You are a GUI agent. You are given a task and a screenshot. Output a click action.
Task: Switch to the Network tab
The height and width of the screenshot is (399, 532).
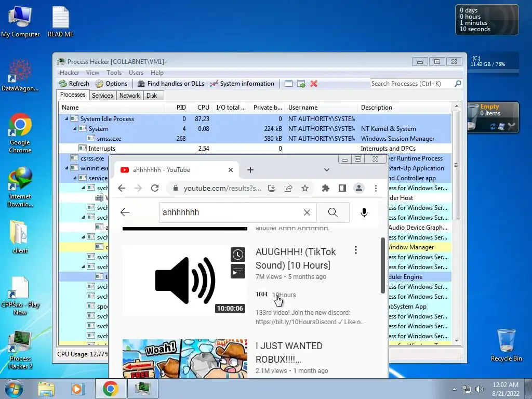tap(129, 96)
